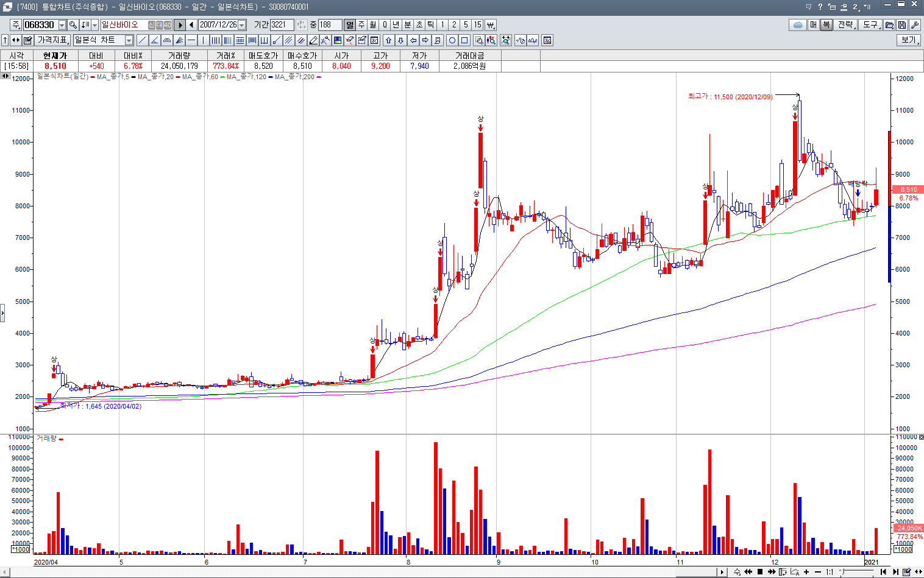Open the ₩ currency dropdown button
The image size is (924, 578).
click(x=491, y=25)
